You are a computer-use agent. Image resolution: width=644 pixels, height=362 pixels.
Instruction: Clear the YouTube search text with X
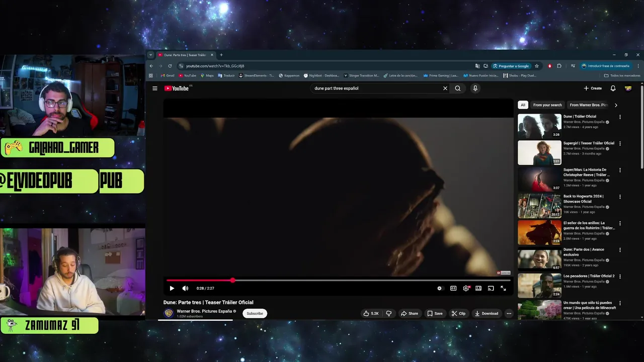445,88
